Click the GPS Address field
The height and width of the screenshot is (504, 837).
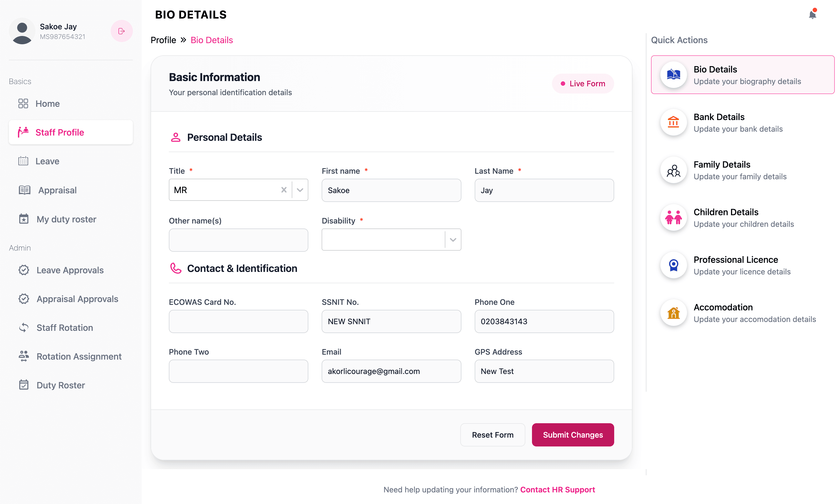(544, 371)
